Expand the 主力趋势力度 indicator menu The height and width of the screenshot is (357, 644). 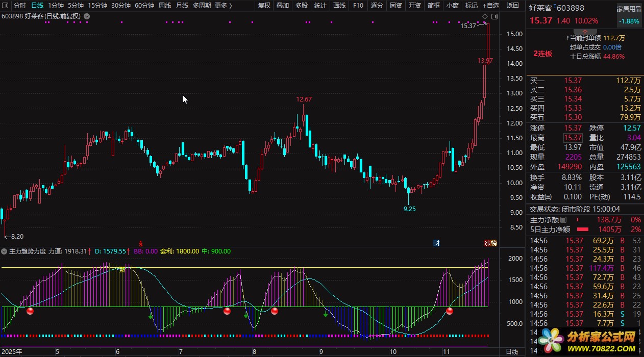click(x=5, y=251)
